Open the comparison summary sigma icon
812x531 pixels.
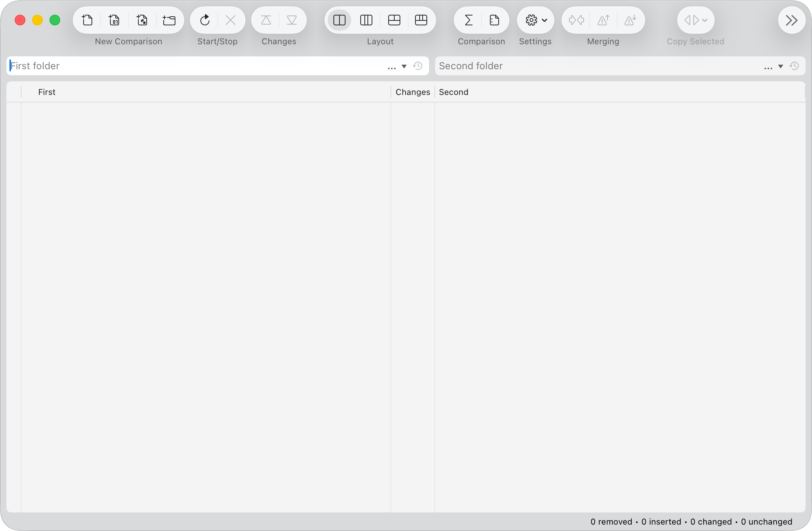tap(468, 20)
